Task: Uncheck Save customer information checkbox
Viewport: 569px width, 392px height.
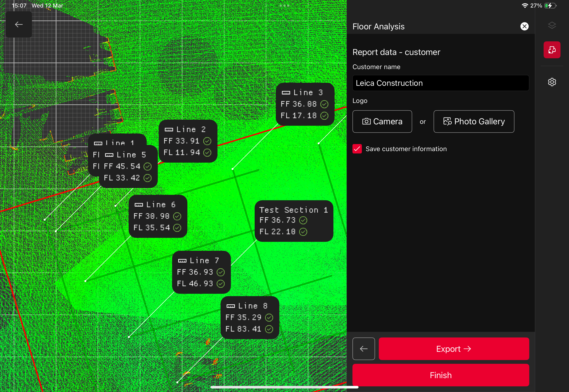Action: point(357,149)
